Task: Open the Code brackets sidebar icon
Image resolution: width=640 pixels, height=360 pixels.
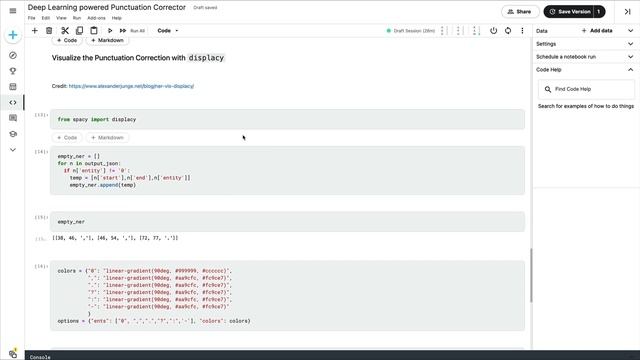Action: 13,102
